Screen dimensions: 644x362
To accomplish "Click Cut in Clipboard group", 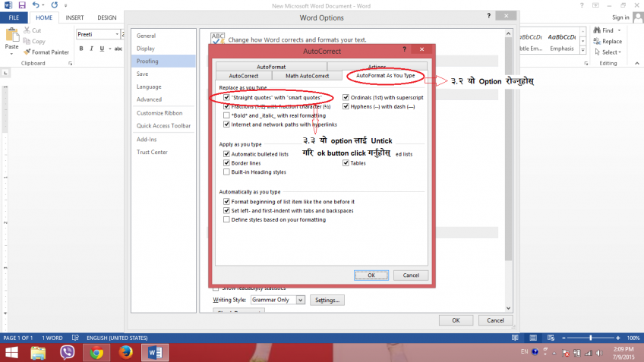I will 33,30.
